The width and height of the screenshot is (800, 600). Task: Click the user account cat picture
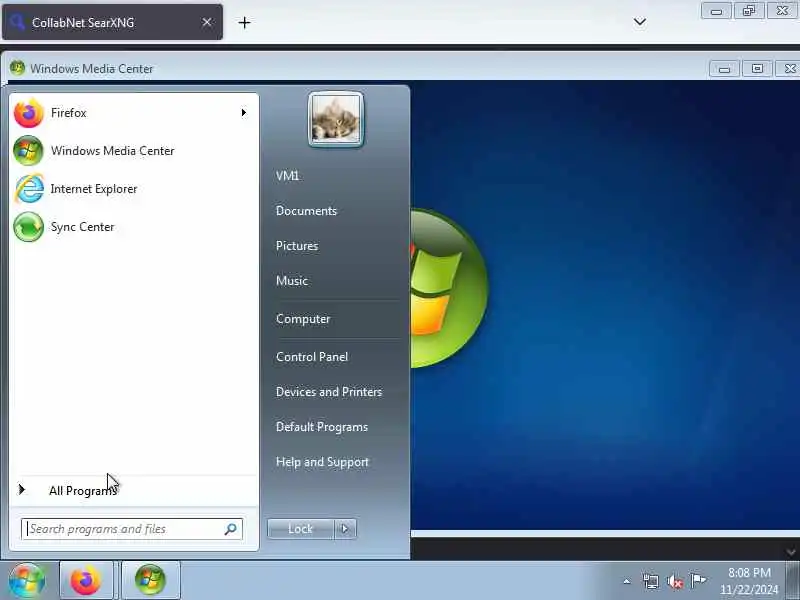coord(336,120)
